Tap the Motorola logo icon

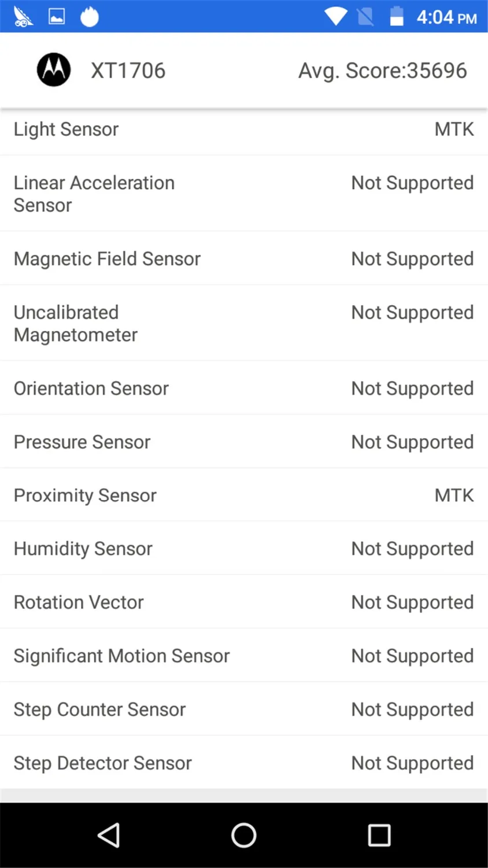coord(54,70)
